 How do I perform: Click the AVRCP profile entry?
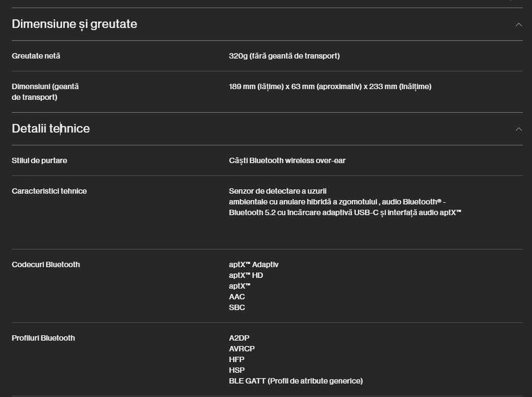(242, 349)
